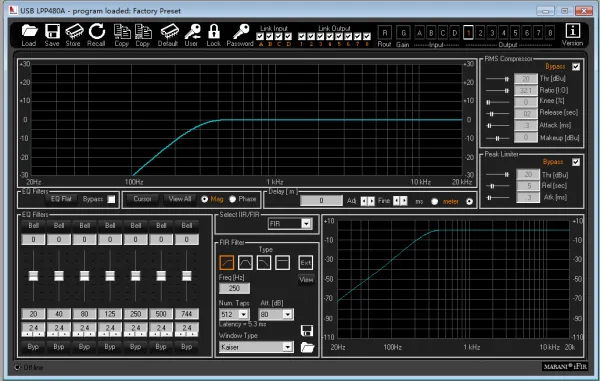Select Output channel 5
The image size is (600, 381).
click(515, 33)
